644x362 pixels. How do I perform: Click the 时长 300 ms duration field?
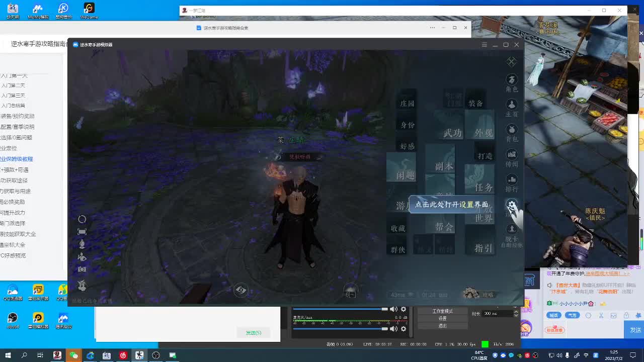pyautogui.click(x=497, y=314)
